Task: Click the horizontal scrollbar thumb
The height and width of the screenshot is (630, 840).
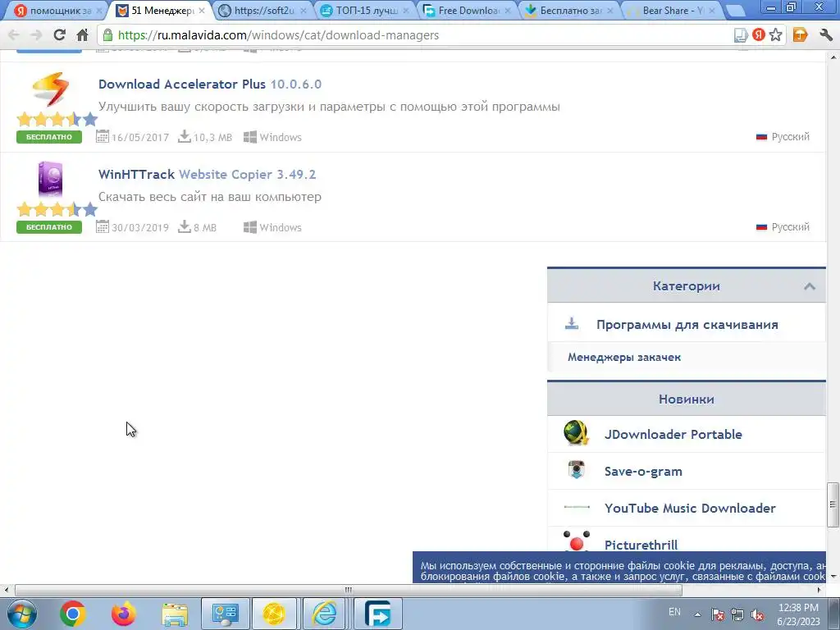Action: pos(349,590)
